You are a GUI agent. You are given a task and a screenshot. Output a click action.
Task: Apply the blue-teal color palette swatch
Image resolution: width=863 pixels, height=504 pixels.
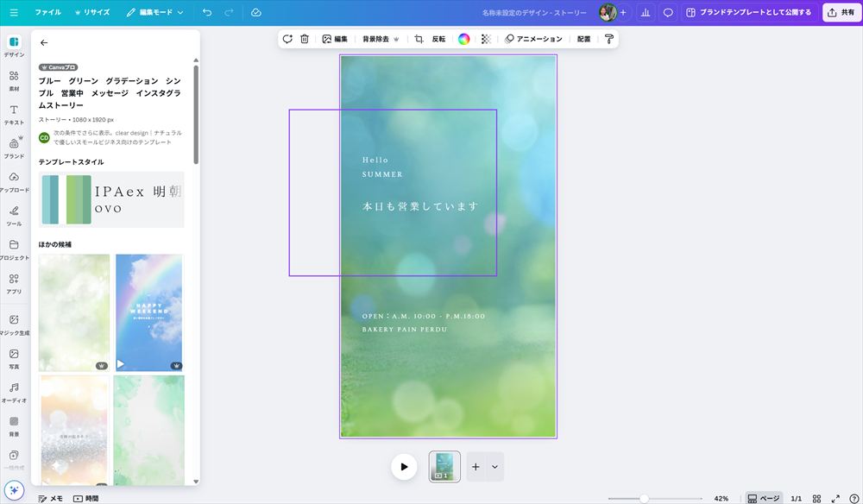50,199
